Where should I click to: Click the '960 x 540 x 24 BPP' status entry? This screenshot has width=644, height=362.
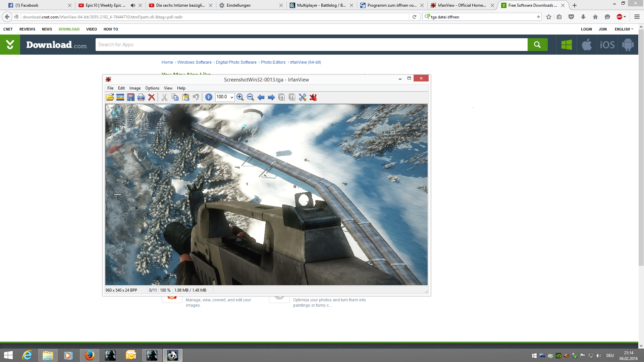tap(121, 290)
